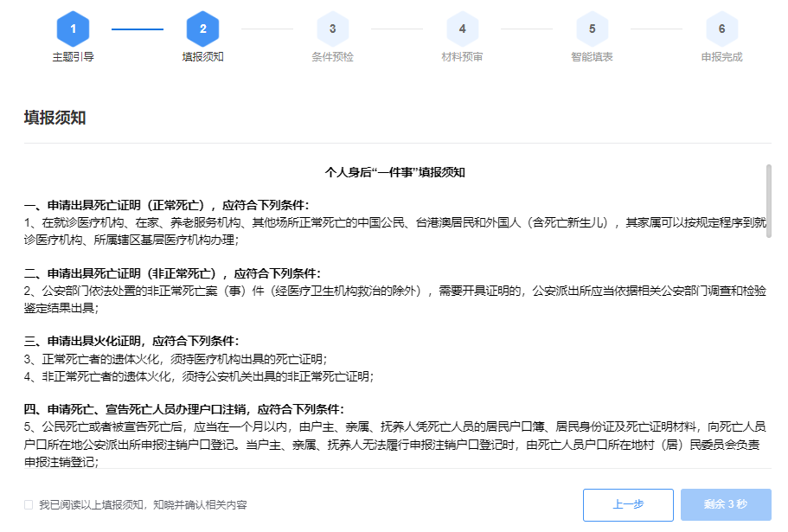Click the 三、申请出具火化证明 section heading
This screenshot has height=532, width=788.
point(131,341)
